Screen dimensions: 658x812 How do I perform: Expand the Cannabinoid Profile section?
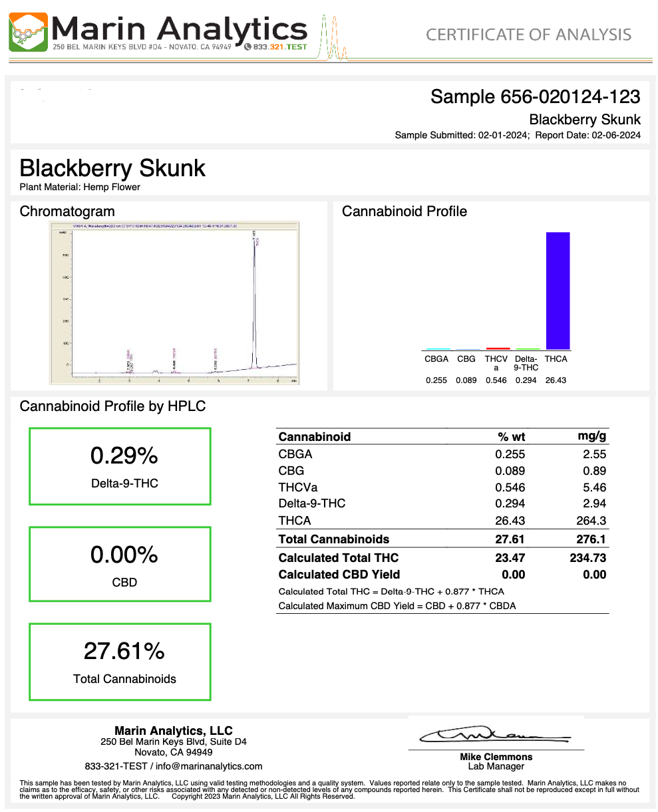[x=405, y=211]
